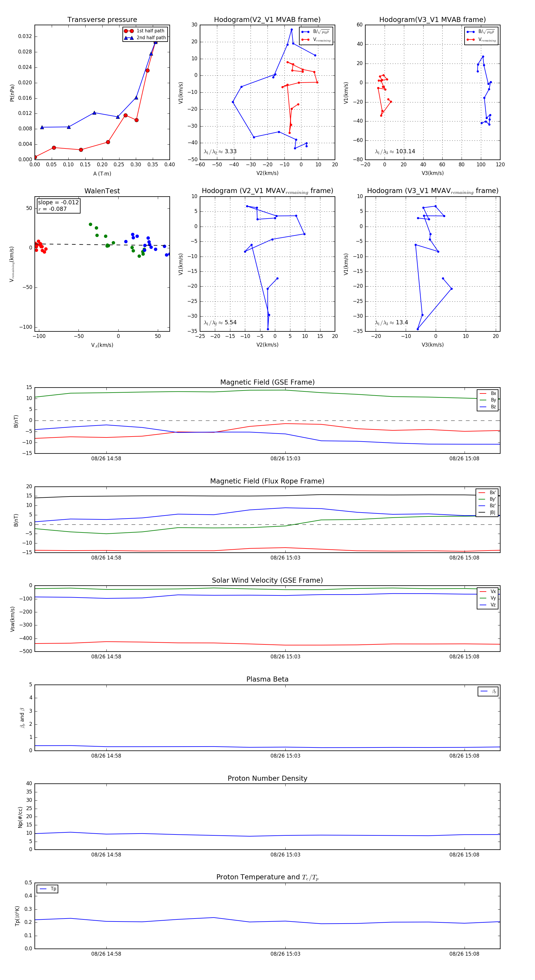Select '2nd half path' legend entry

[x=145, y=38]
